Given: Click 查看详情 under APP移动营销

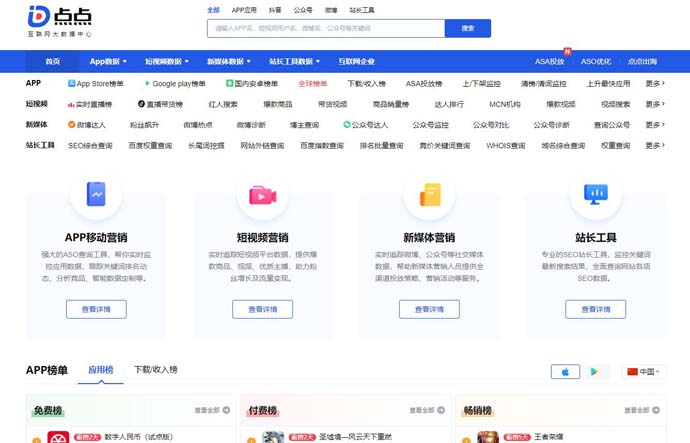Looking at the screenshot, I should 96,309.
